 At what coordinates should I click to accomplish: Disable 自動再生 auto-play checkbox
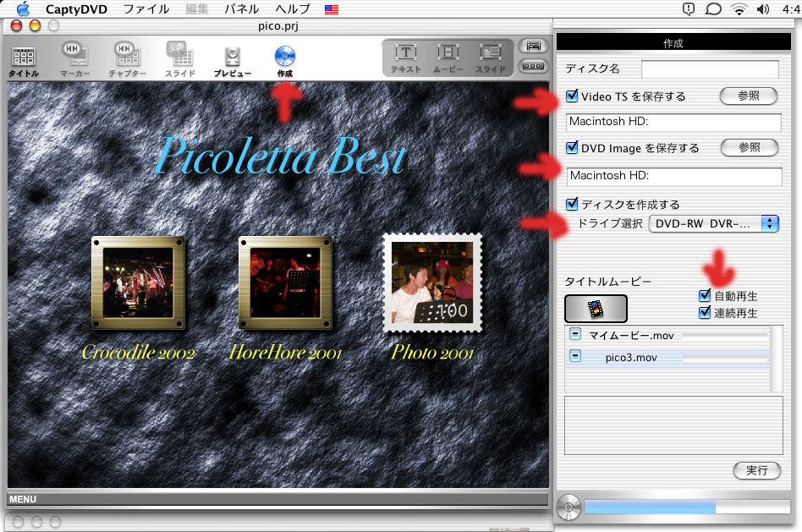[x=705, y=296]
